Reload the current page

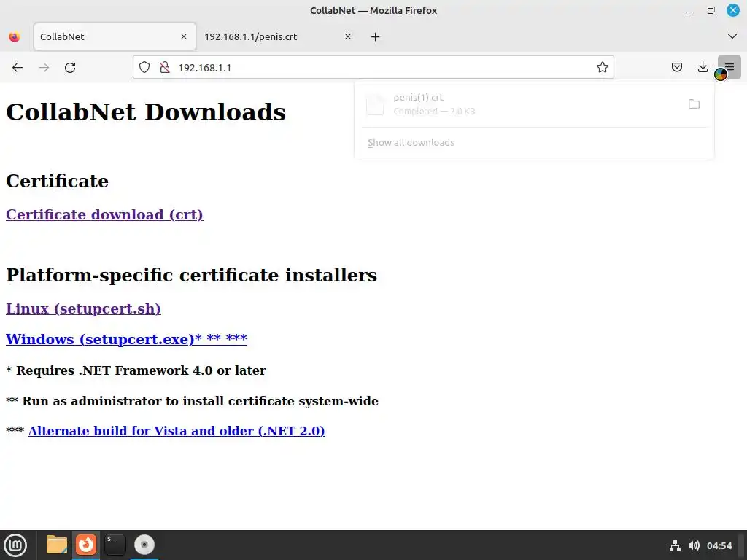(70, 68)
